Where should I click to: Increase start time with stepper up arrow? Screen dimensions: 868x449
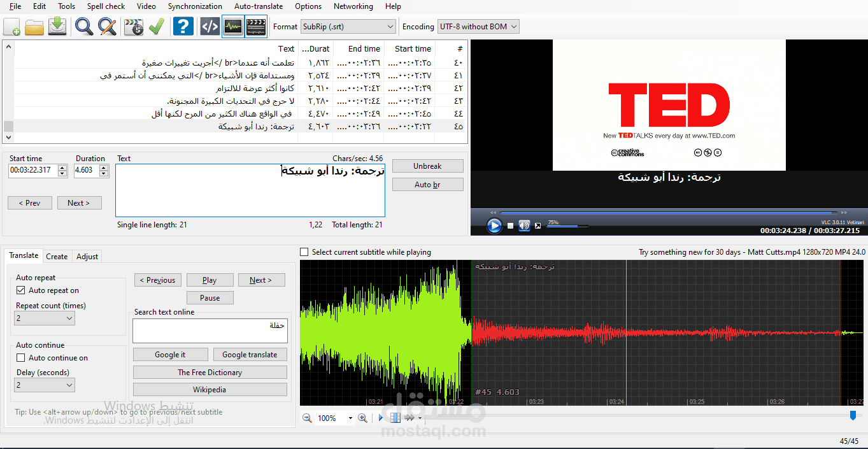point(62,167)
